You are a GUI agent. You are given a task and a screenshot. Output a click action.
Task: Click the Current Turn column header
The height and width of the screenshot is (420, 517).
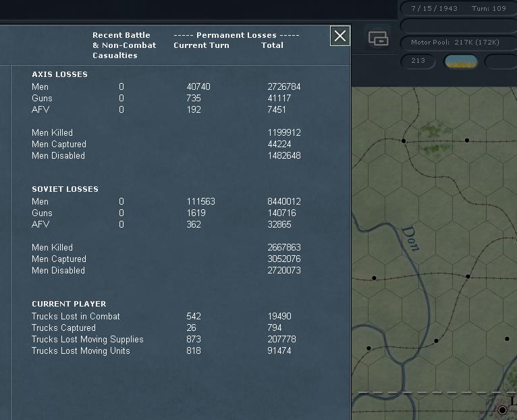pyautogui.click(x=201, y=45)
